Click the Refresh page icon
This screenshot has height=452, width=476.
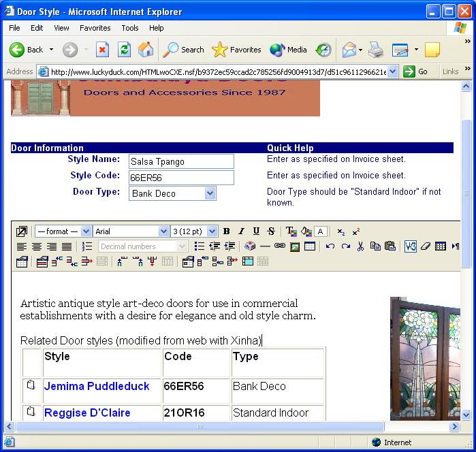[124, 50]
